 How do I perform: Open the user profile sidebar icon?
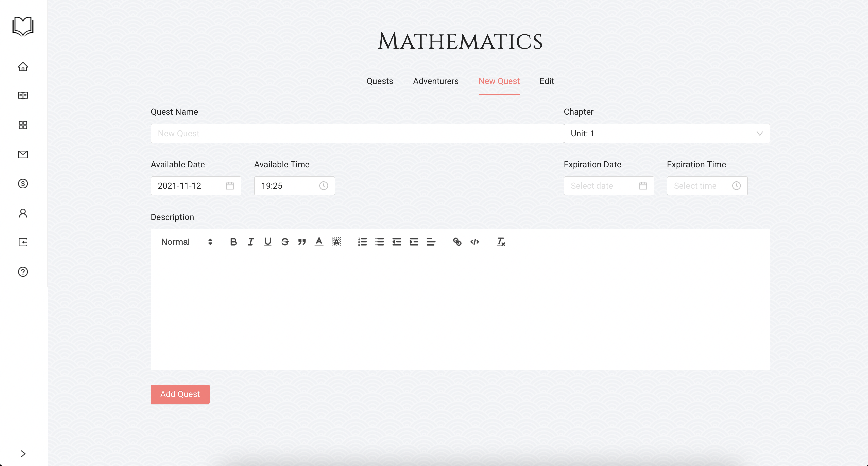coord(23,213)
